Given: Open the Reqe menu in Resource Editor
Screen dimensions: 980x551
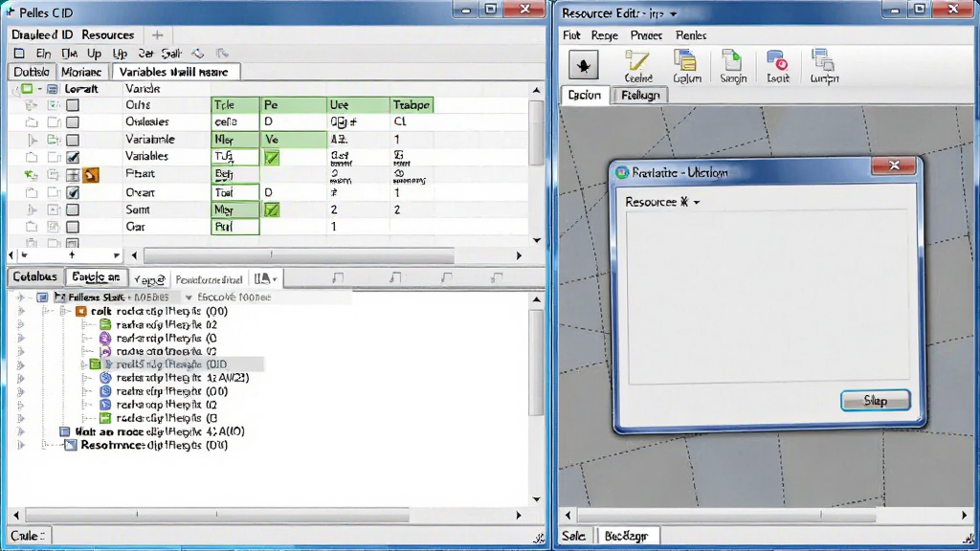Looking at the screenshot, I should [x=605, y=35].
